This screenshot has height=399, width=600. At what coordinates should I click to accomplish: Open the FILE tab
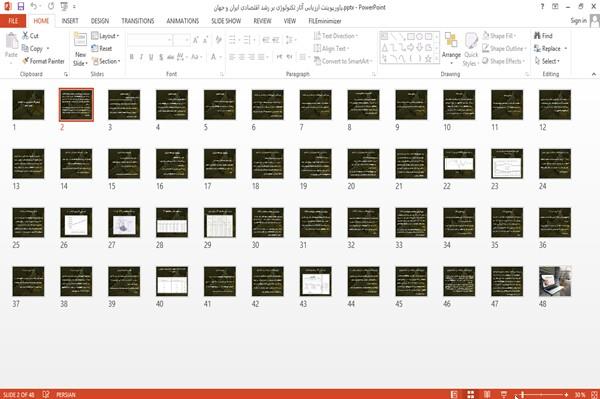coord(13,21)
